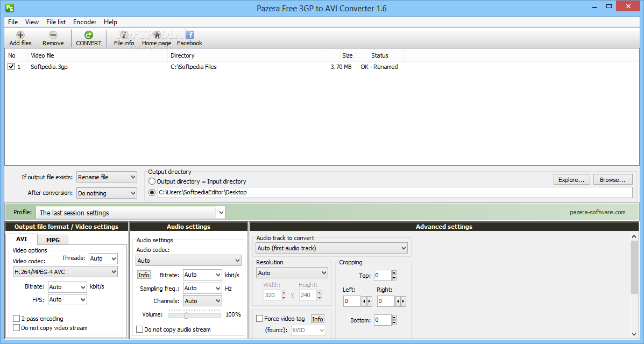Click the cropping Bottom value field
The height and width of the screenshot is (344, 644).
pos(383,320)
